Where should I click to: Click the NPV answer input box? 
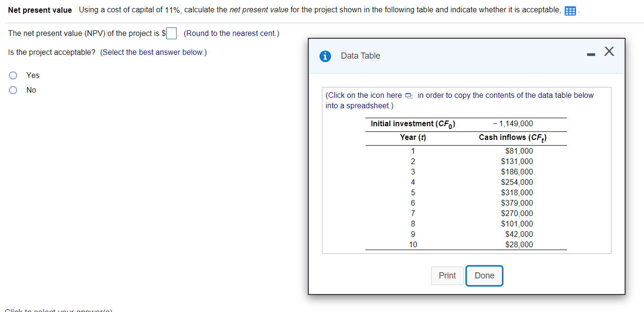[x=170, y=33]
